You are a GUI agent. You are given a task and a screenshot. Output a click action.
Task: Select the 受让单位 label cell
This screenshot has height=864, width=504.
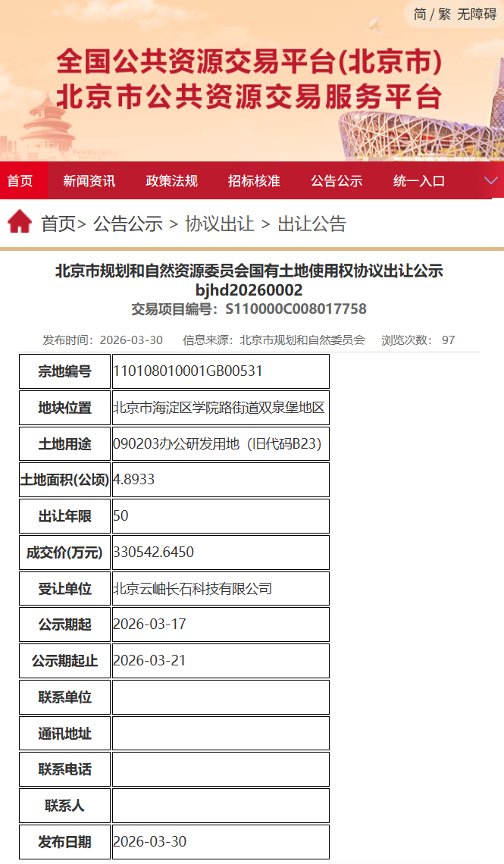pyautogui.click(x=65, y=588)
